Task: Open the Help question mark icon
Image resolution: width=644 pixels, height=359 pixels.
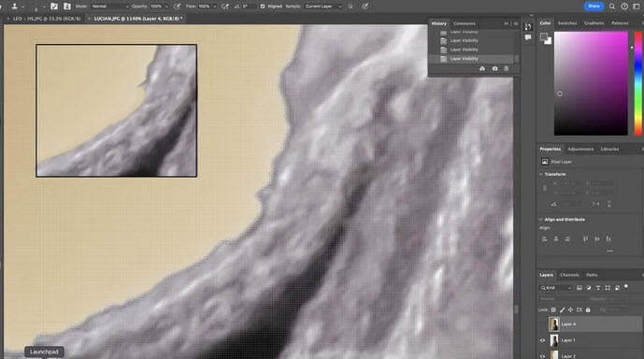Action: click(x=624, y=7)
